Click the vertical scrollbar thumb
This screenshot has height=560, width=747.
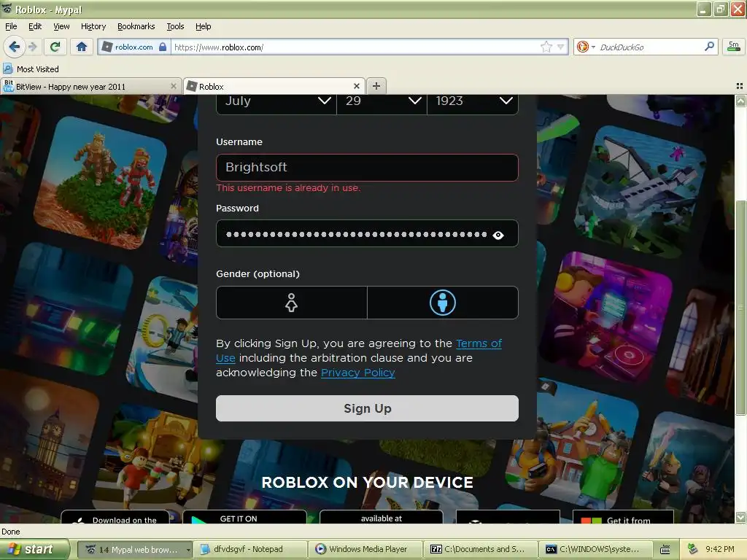(x=740, y=307)
